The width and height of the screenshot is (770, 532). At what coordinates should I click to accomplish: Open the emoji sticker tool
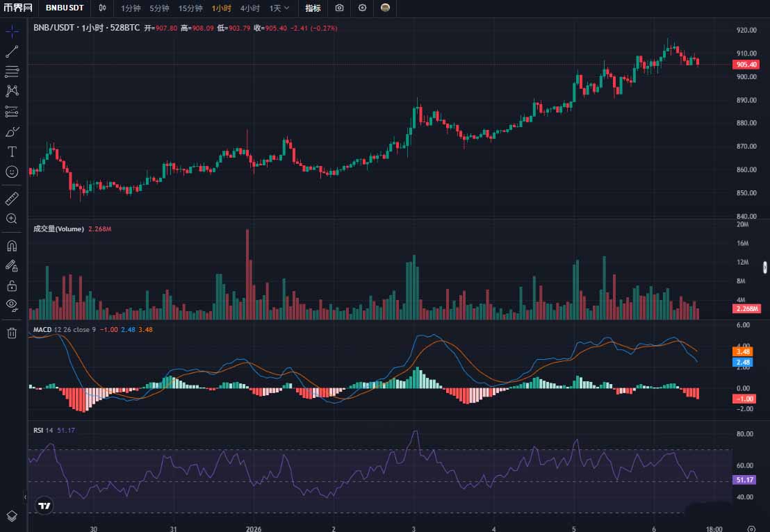click(x=11, y=171)
